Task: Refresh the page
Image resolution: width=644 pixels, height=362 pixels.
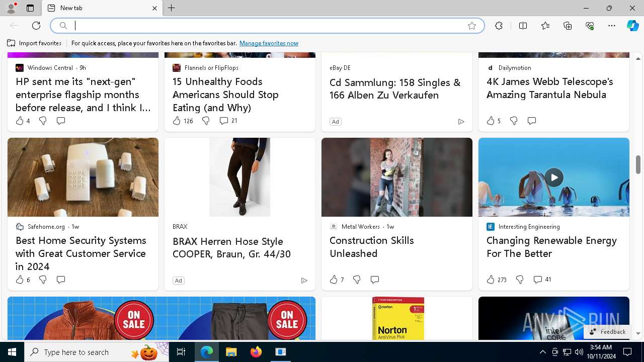Action: point(36,26)
